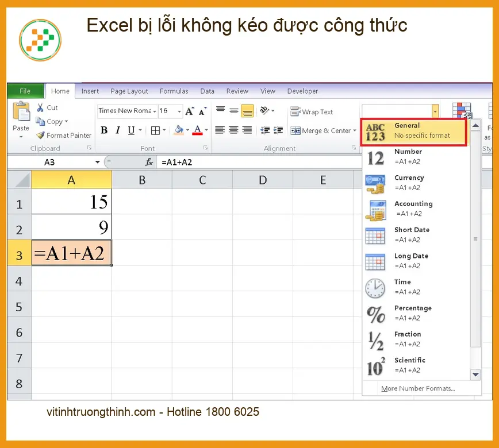The width and height of the screenshot is (499, 448).
Task: Open the font size dropdown
Action: 179,111
